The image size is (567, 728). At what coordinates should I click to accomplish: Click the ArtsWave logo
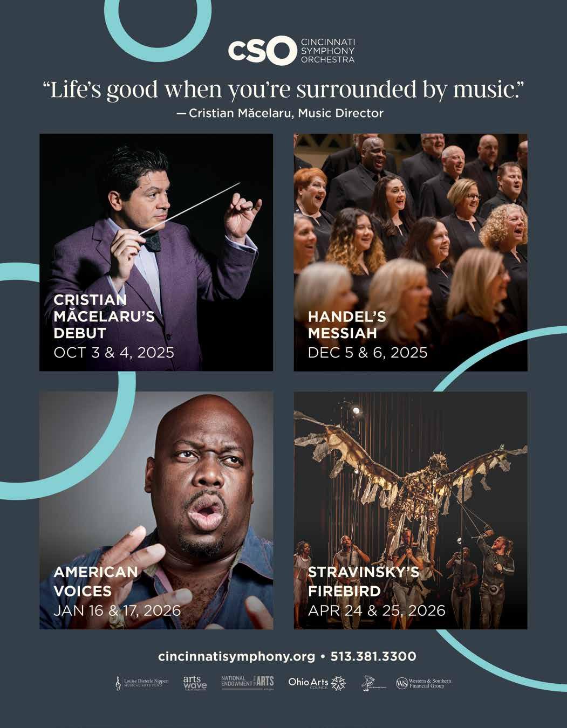195,682
